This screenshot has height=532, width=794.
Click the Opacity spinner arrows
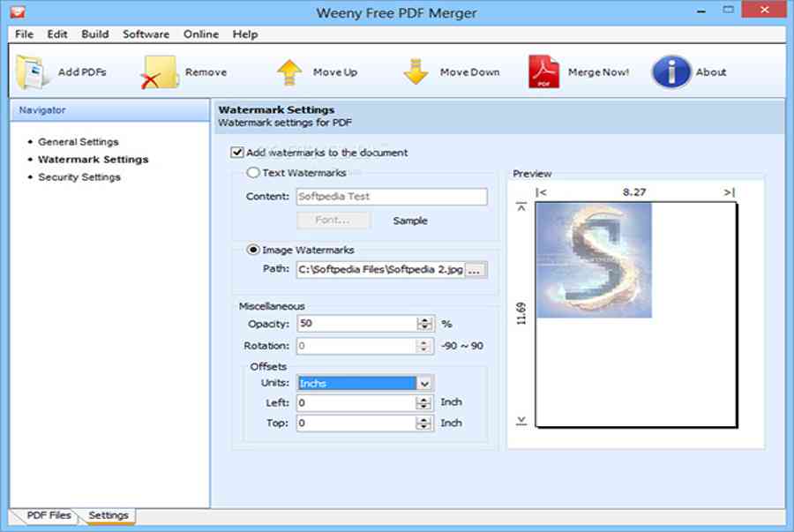click(424, 324)
